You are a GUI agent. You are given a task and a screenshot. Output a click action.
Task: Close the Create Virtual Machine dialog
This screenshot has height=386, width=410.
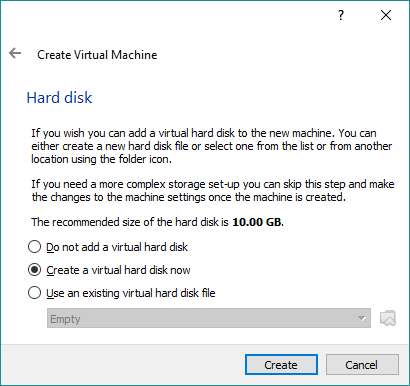tap(386, 15)
